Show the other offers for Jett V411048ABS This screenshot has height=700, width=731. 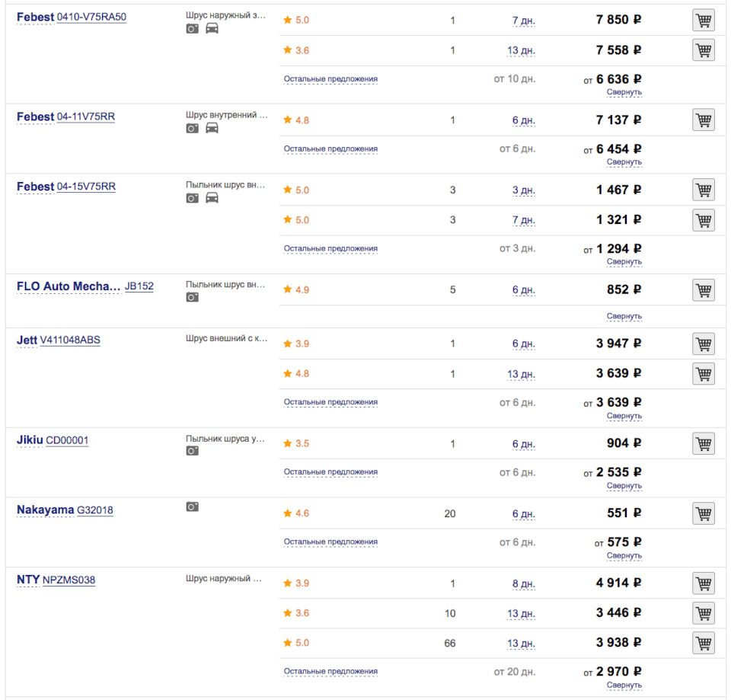coord(330,402)
